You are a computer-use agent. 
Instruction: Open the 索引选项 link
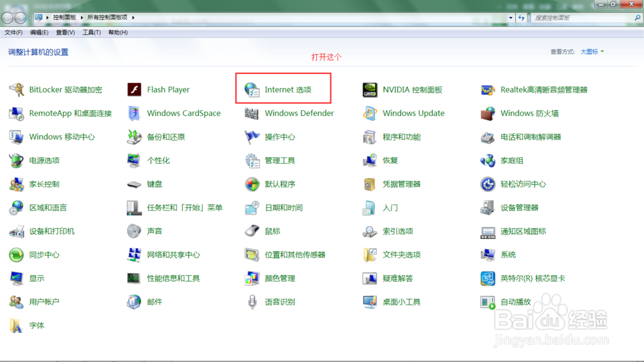tap(397, 231)
